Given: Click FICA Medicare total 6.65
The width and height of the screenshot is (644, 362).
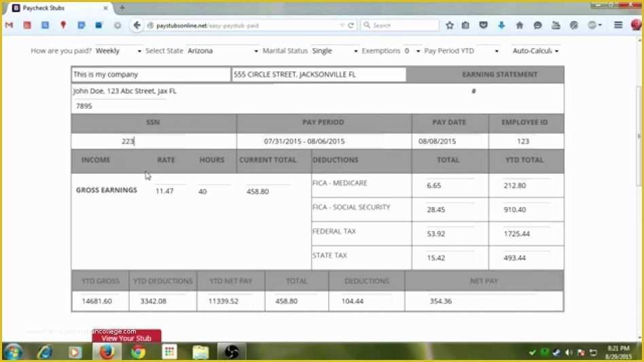Looking at the screenshot, I should (x=449, y=185).
